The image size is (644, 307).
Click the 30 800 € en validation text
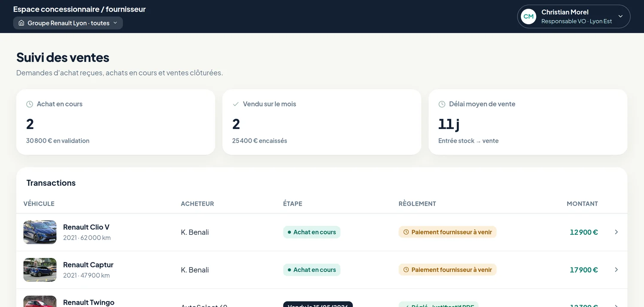58,141
